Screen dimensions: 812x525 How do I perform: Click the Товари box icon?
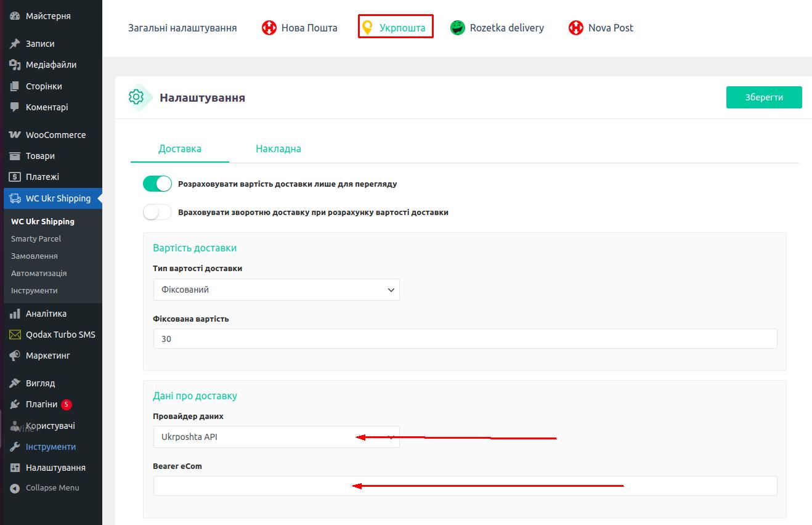point(15,156)
